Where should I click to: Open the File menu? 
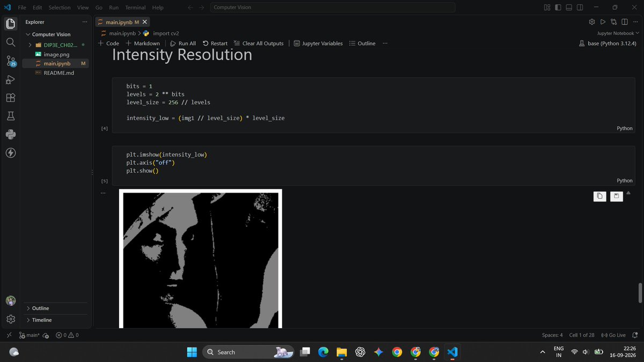point(22,8)
